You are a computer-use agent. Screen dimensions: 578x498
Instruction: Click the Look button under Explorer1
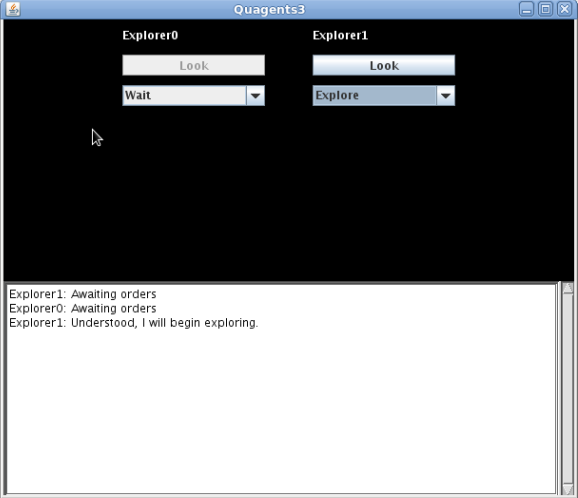click(x=384, y=65)
